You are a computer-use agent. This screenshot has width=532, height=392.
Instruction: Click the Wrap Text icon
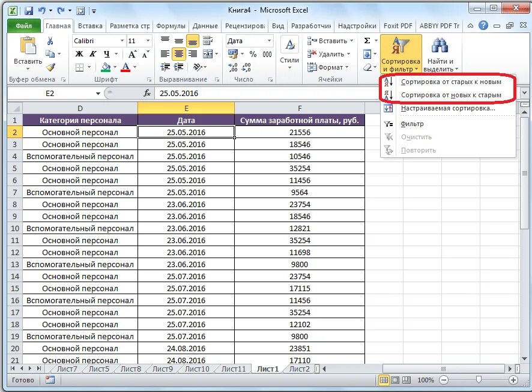(207, 41)
